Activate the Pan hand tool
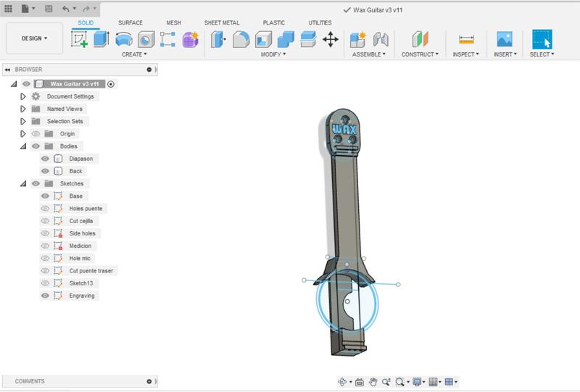 (x=373, y=382)
